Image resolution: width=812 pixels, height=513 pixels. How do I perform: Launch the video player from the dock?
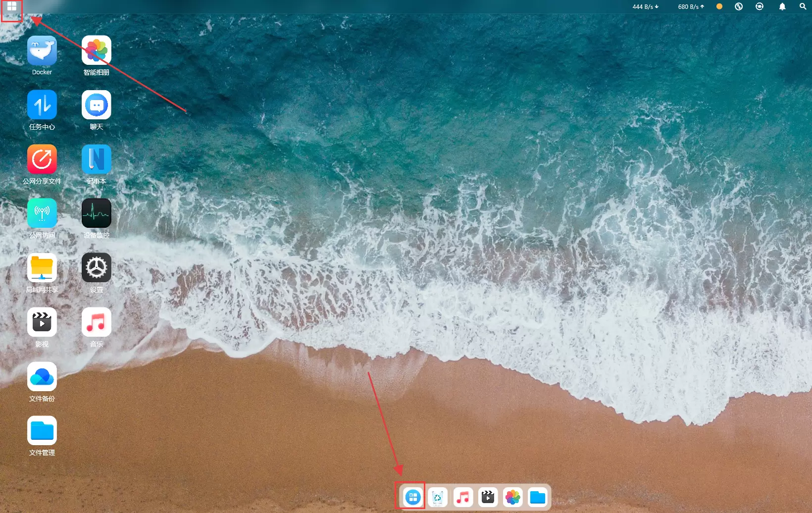(488, 497)
